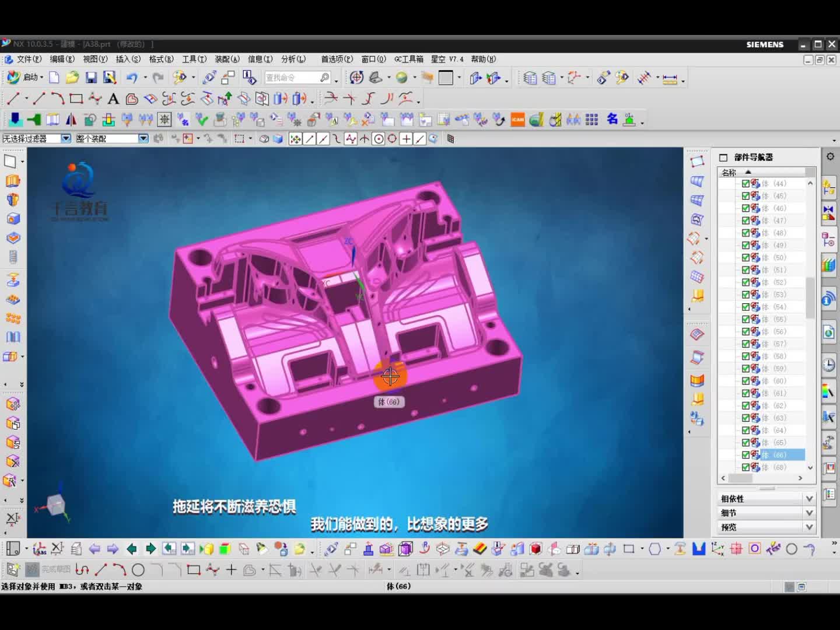The image size is (840, 630).
Task: Uncheck body (56) checkbox
Action: pos(745,331)
